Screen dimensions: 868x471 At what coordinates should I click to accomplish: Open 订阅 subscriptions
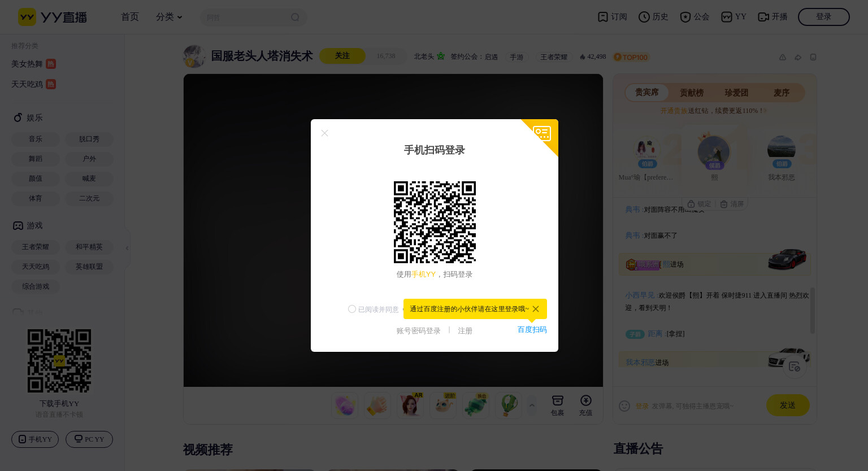pyautogui.click(x=613, y=17)
